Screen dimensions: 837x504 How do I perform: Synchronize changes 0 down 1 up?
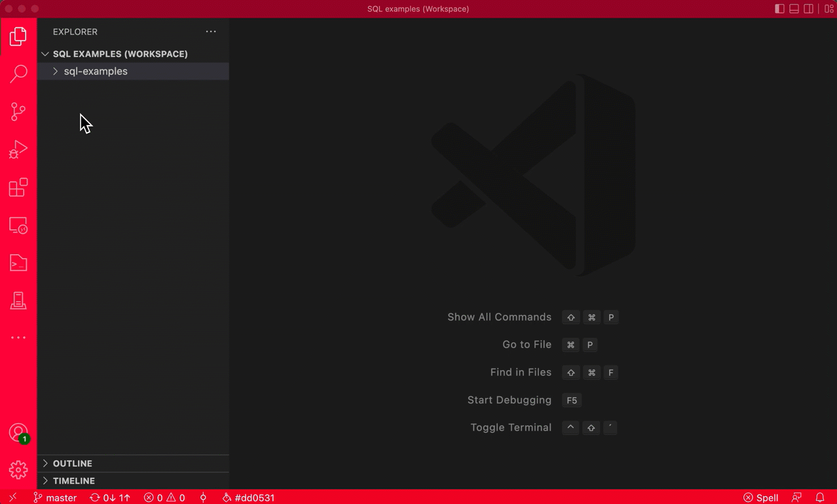pos(110,497)
